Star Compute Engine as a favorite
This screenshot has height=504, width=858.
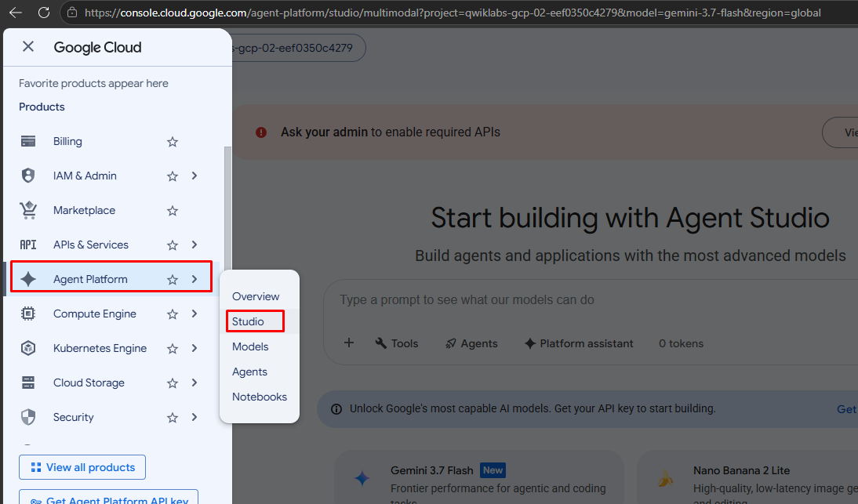pos(173,314)
